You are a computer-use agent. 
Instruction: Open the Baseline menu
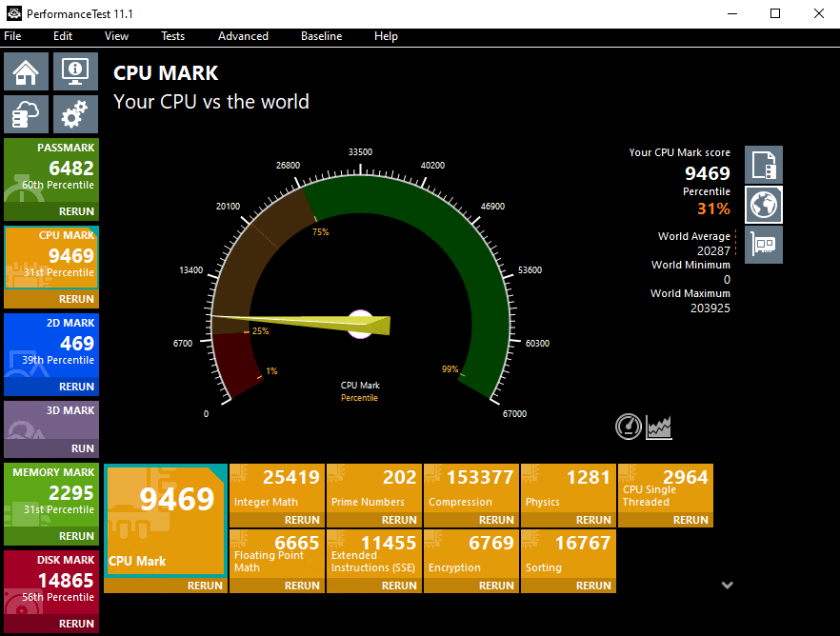click(x=321, y=36)
